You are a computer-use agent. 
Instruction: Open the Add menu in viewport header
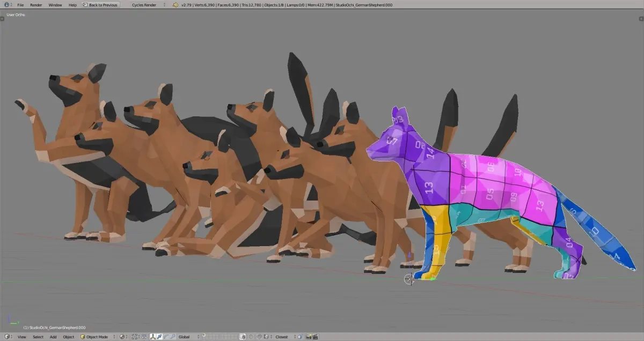[53, 337]
